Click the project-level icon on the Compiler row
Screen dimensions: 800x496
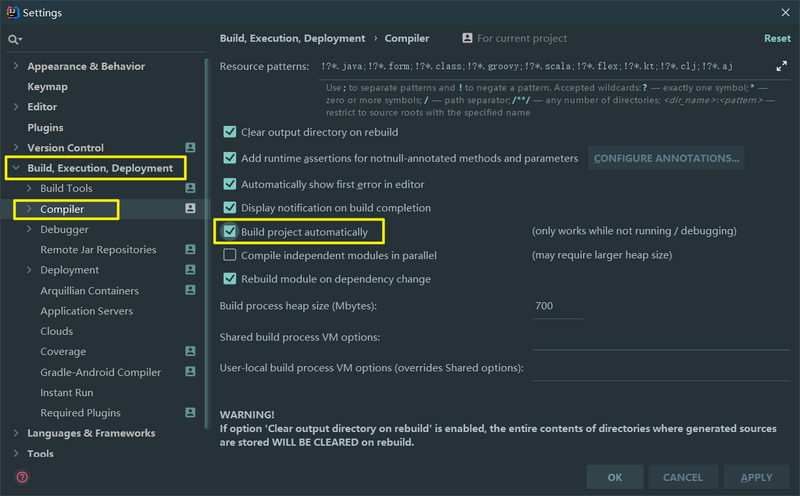190,209
